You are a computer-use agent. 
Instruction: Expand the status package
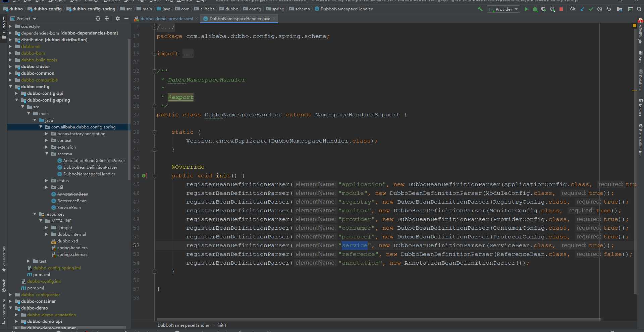click(47, 180)
